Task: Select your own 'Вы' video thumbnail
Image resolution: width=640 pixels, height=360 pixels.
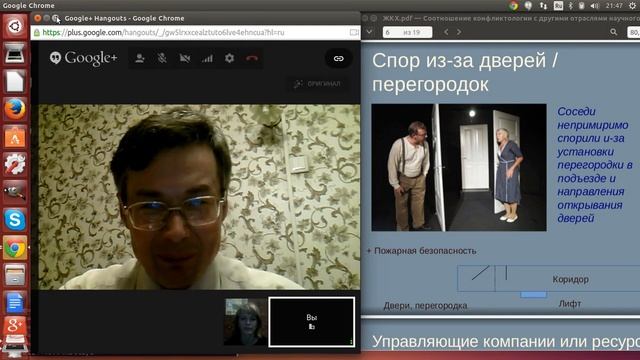Action: pos(311,322)
